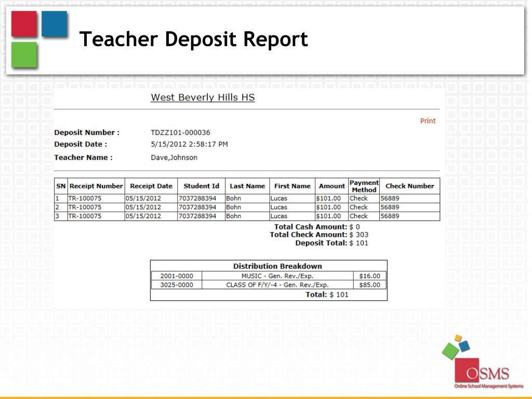Viewport: 532px width, 399px height.
Task: Click the Distribution Breakdown Total $ 101
Action: click(x=327, y=295)
